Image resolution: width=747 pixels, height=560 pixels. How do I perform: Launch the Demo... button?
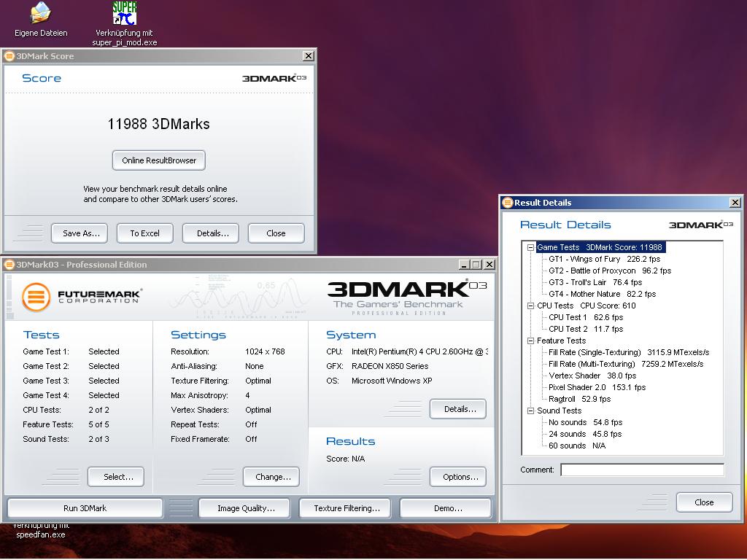[x=446, y=508]
